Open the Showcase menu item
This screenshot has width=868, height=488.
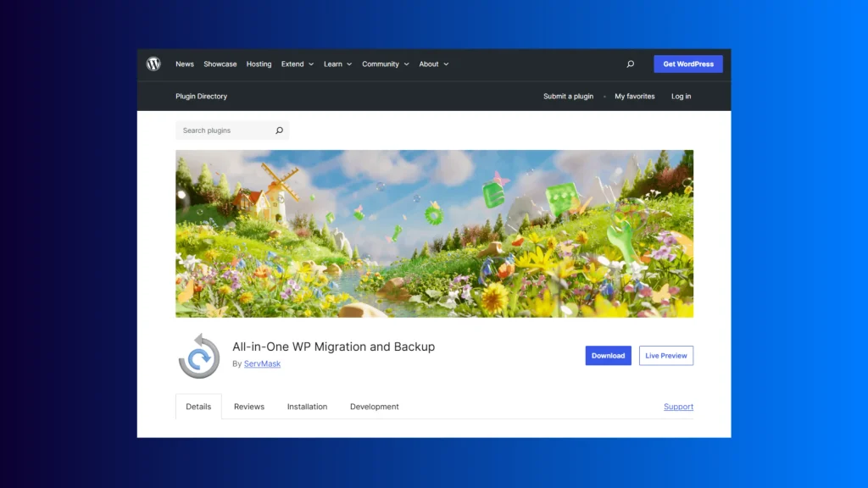tap(220, 64)
